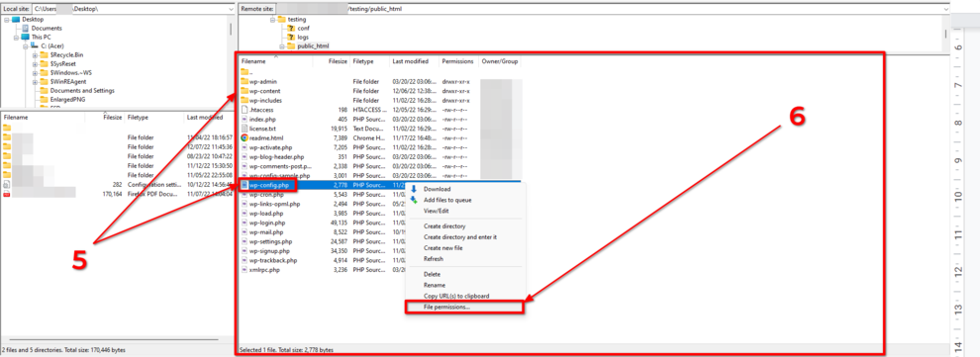Click the Download icon in the context menu
This screenshot has width=980, height=357.
coord(413,189)
